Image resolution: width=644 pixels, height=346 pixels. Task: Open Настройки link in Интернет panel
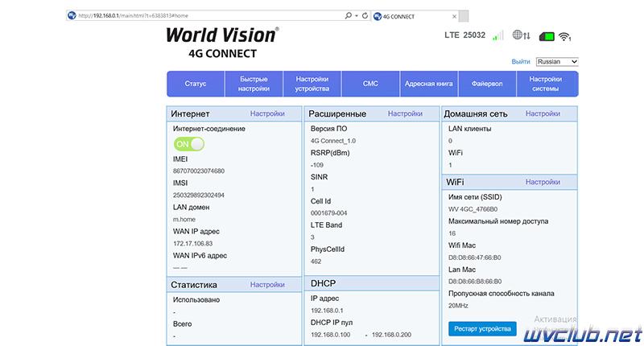[x=267, y=113]
